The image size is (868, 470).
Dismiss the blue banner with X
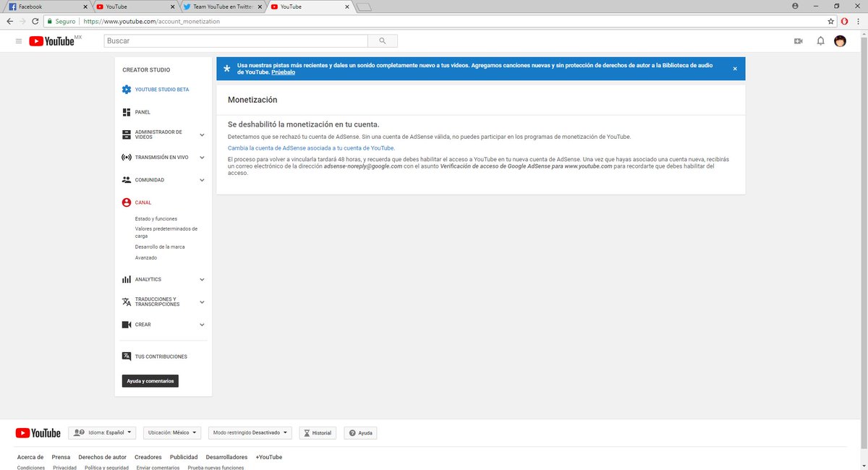[735, 69]
